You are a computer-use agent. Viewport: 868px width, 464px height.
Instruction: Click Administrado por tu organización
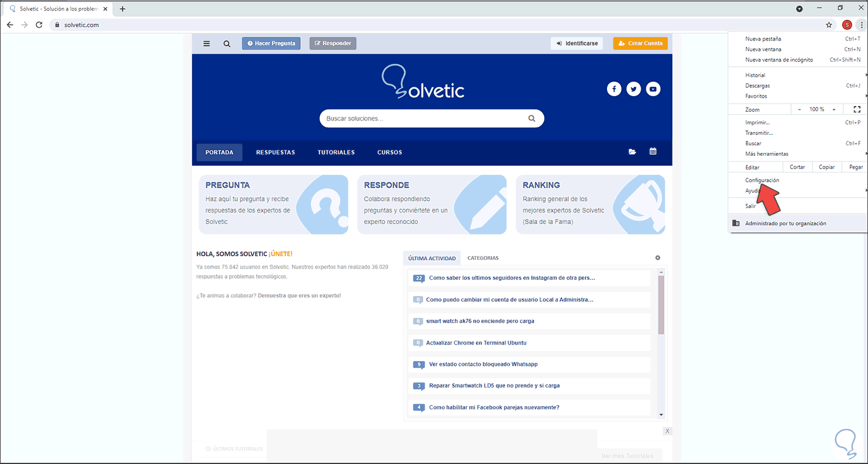tap(798, 223)
